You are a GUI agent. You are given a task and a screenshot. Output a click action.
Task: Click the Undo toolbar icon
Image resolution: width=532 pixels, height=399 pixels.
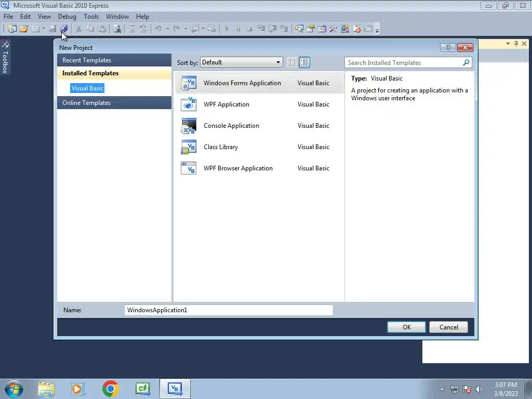158,29
